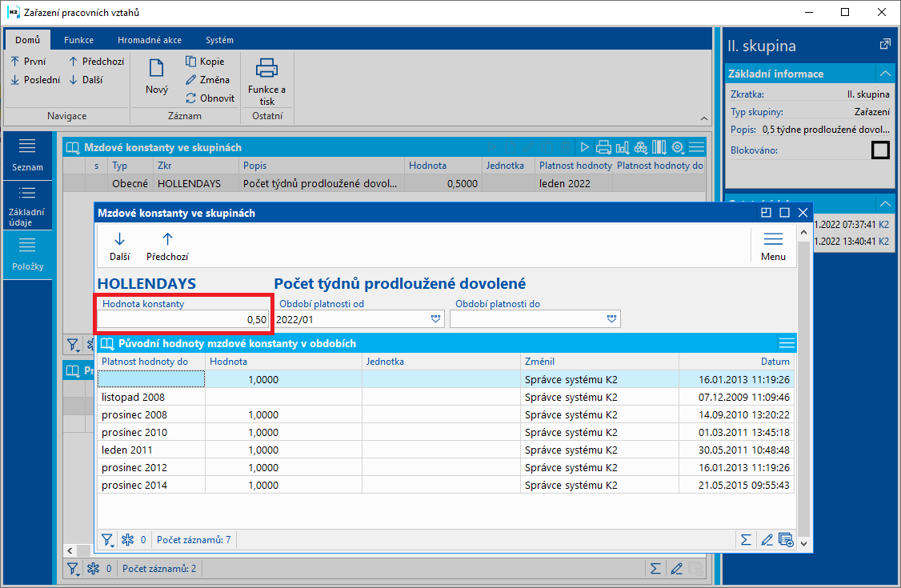
Task: Click the Další down arrow in dialog
Action: coord(119,239)
